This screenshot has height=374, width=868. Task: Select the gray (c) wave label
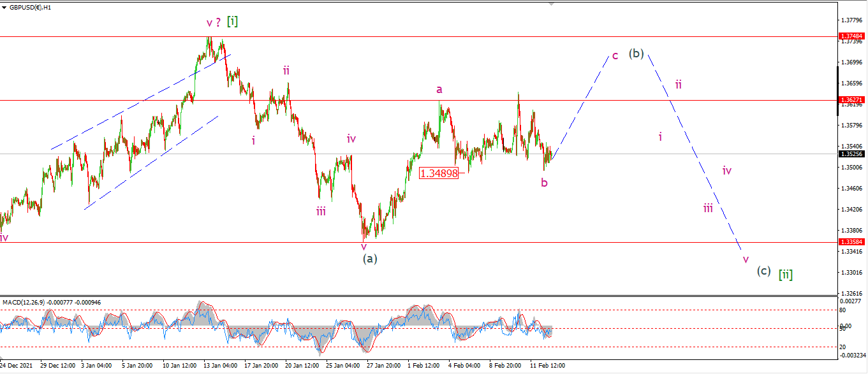(763, 270)
